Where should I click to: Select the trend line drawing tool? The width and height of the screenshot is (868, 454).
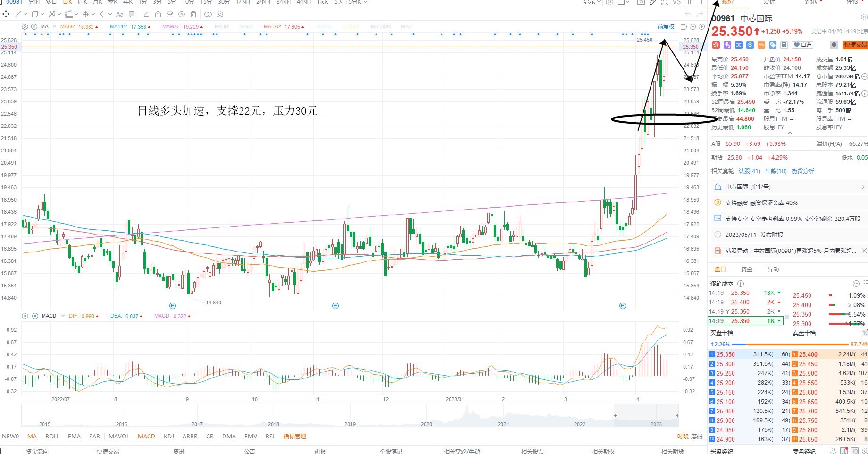click(x=18, y=14)
